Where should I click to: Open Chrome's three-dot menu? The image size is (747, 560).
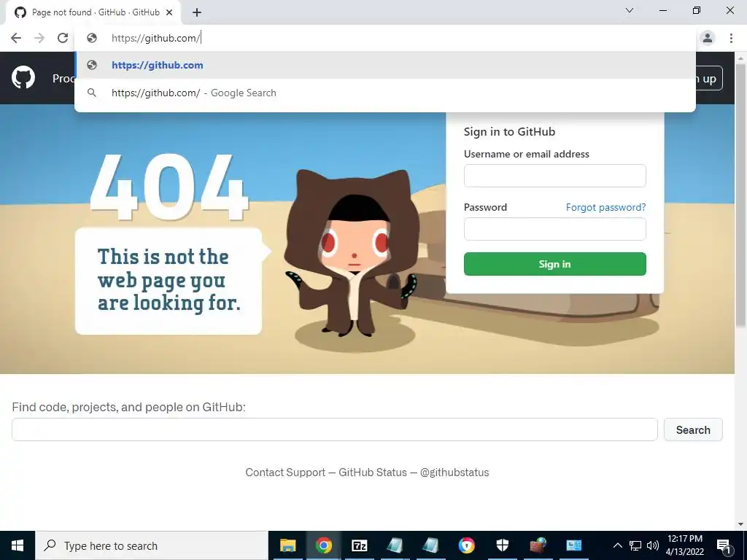(731, 38)
